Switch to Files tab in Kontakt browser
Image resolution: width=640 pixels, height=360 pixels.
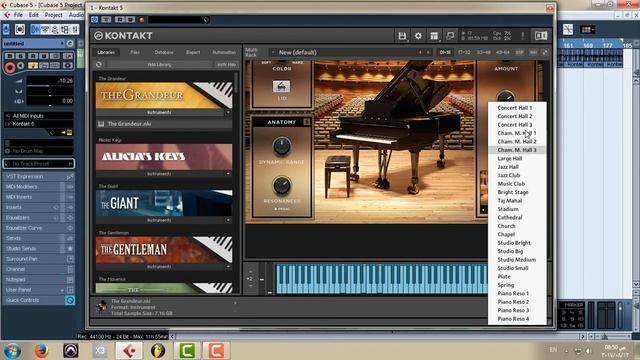[x=135, y=53]
